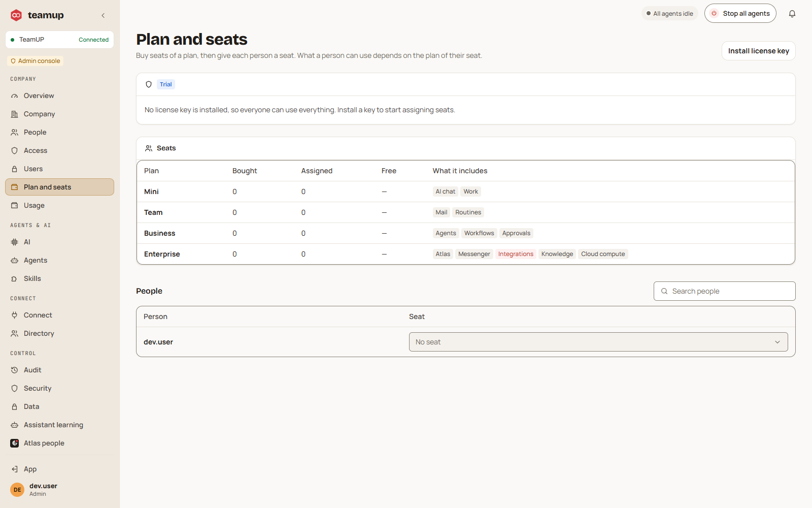Screen dimensions: 812x508
Task: Click the power icon in Stop all agents
Action: pyautogui.click(x=714, y=14)
